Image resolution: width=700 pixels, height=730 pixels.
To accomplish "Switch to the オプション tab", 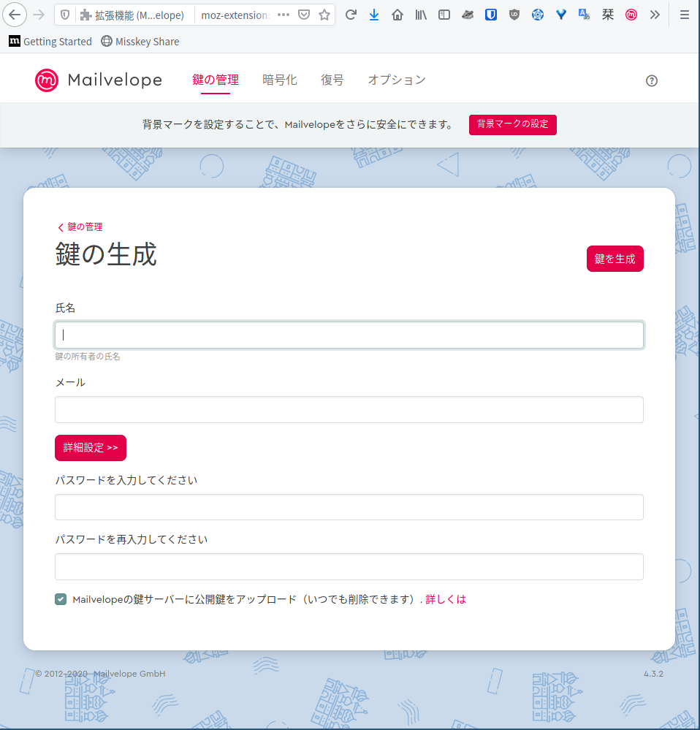I will click(x=397, y=80).
